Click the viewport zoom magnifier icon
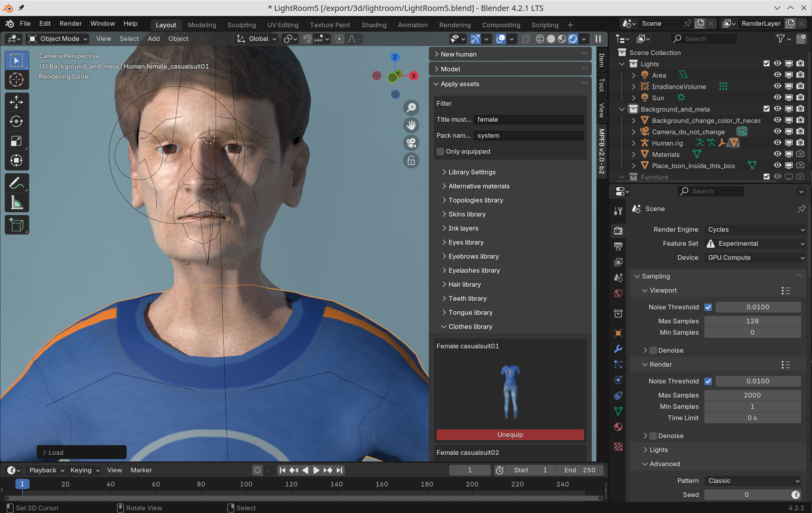Image resolution: width=812 pixels, height=513 pixels. click(411, 107)
